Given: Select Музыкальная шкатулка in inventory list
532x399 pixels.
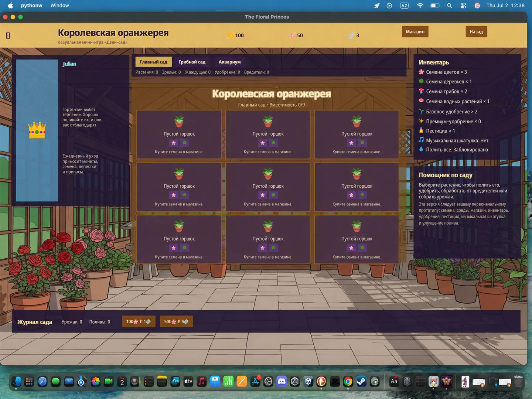Looking at the screenshot, I should [x=453, y=140].
